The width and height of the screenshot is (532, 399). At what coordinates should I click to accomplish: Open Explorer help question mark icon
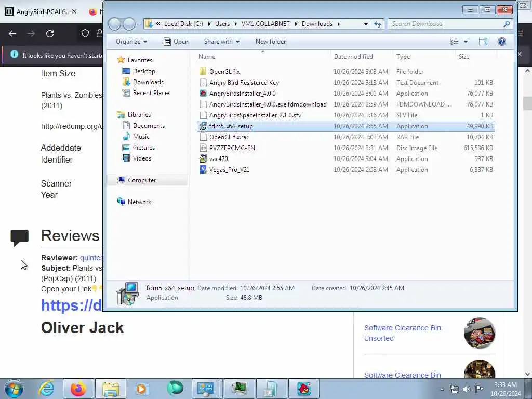[x=502, y=42]
